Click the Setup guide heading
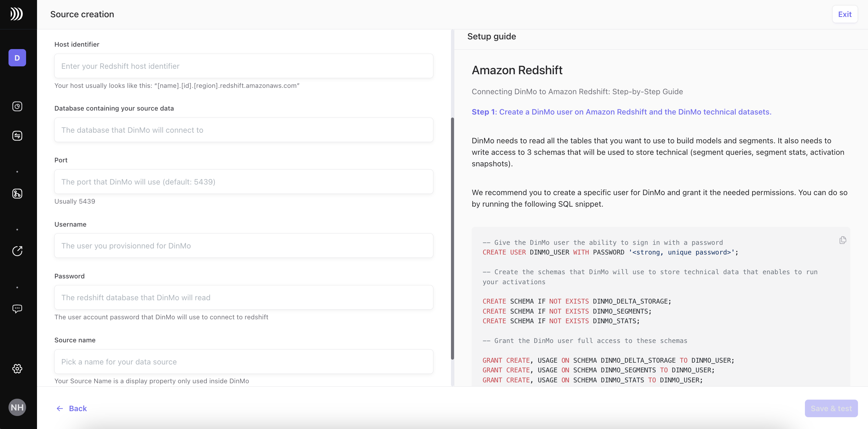The height and width of the screenshot is (429, 868). pyautogui.click(x=491, y=36)
